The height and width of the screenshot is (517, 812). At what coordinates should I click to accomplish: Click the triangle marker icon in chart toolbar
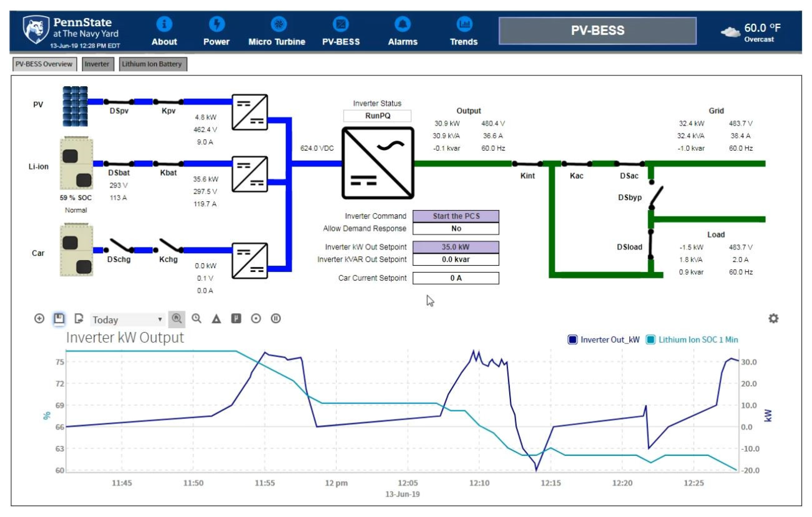coord(216,319)
